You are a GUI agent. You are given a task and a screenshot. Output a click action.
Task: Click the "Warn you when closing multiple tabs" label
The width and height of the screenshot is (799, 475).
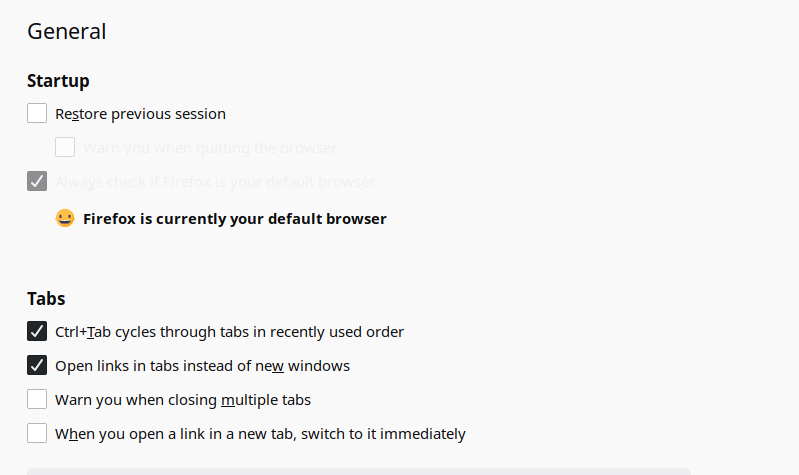click(183, 400)
